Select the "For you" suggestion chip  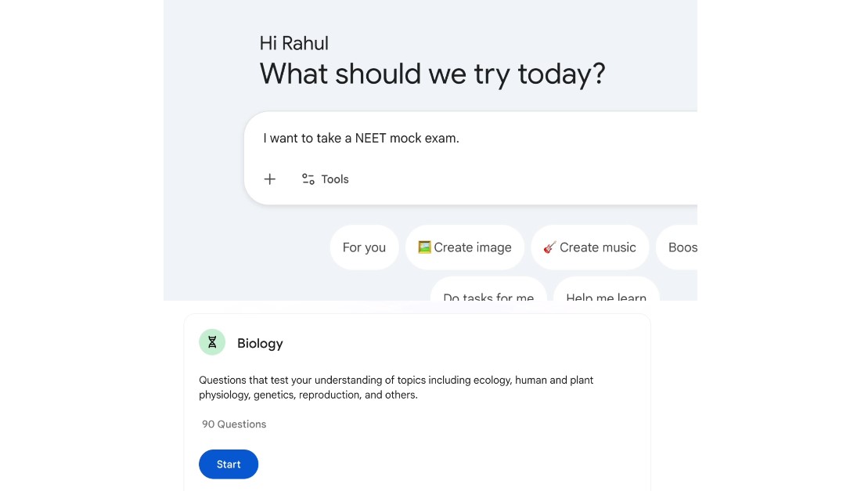click(x=364, y=247)
